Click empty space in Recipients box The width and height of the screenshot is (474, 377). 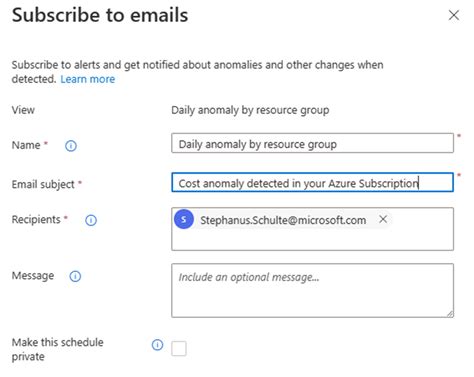click(x=312, y=241)
